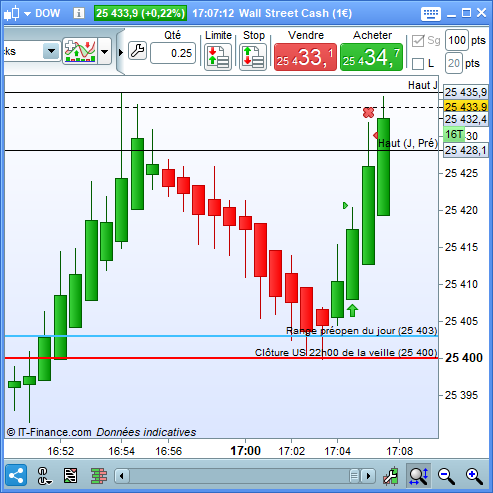
Task: Click the scrollbar right arrow
Action: pyautogui.click(x=368, y=476)
